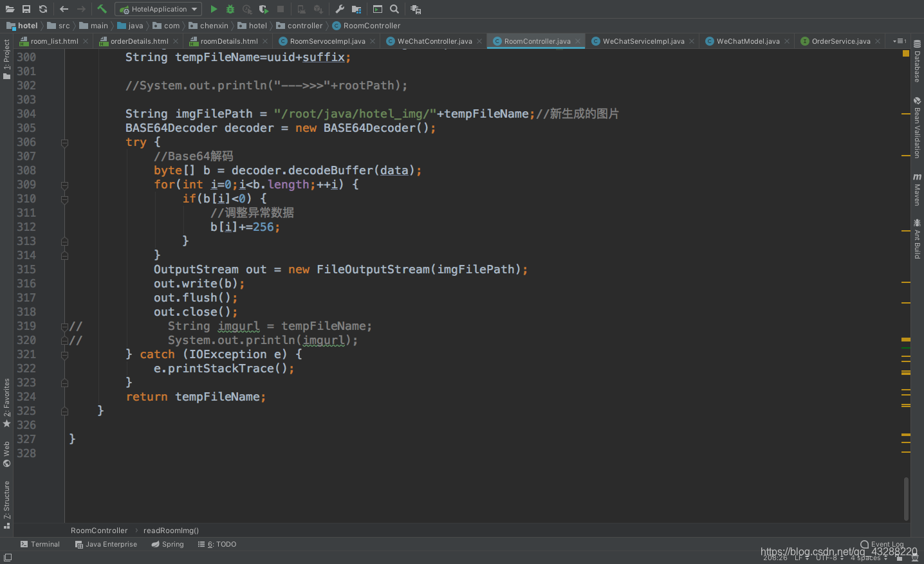Click the Synchronize refresh icon
924x564 pixels.
click(x=43, y=9)
